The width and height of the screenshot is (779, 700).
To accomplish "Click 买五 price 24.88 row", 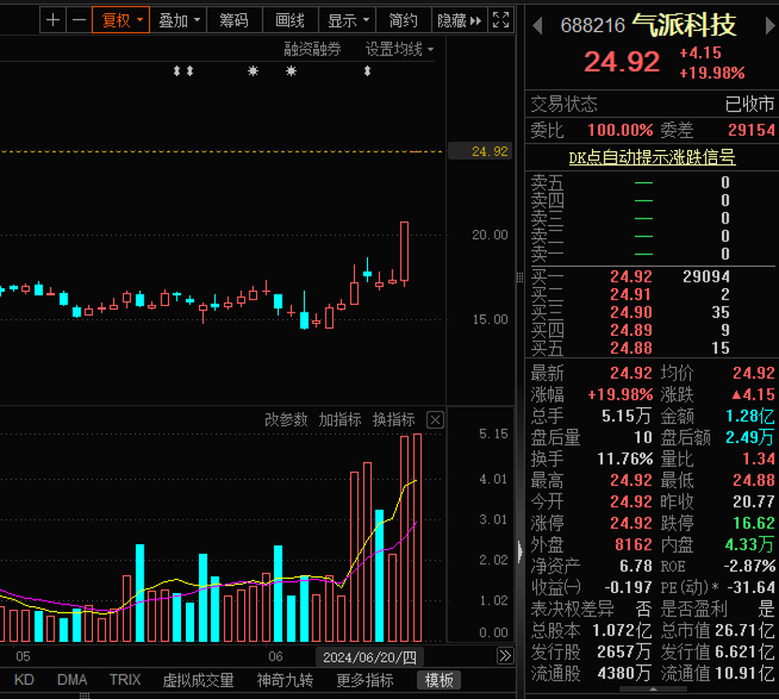I will pyautogui.click(x=652, y=348).
